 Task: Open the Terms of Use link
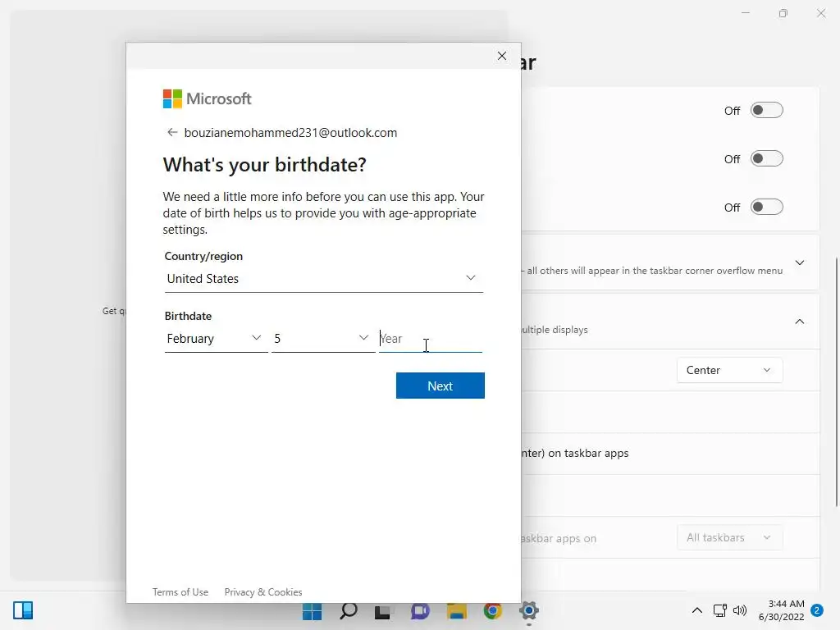(x=180, y=592)
